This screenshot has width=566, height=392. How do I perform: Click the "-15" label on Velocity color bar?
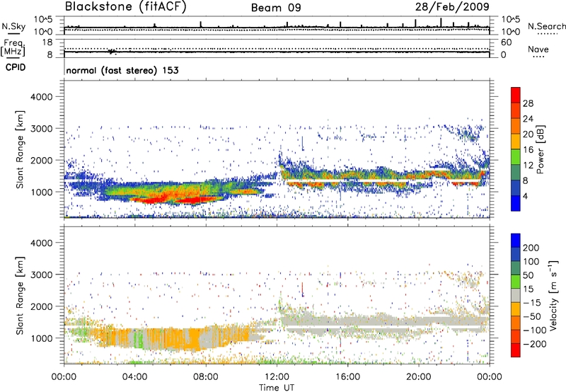pyautogui.click(x=532, y=303)
